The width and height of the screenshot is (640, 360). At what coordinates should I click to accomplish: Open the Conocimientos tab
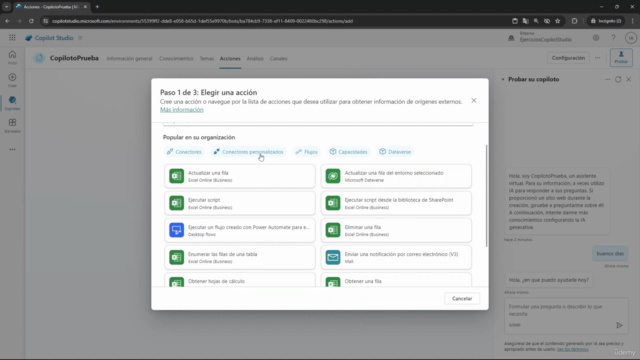pos(176,58)
